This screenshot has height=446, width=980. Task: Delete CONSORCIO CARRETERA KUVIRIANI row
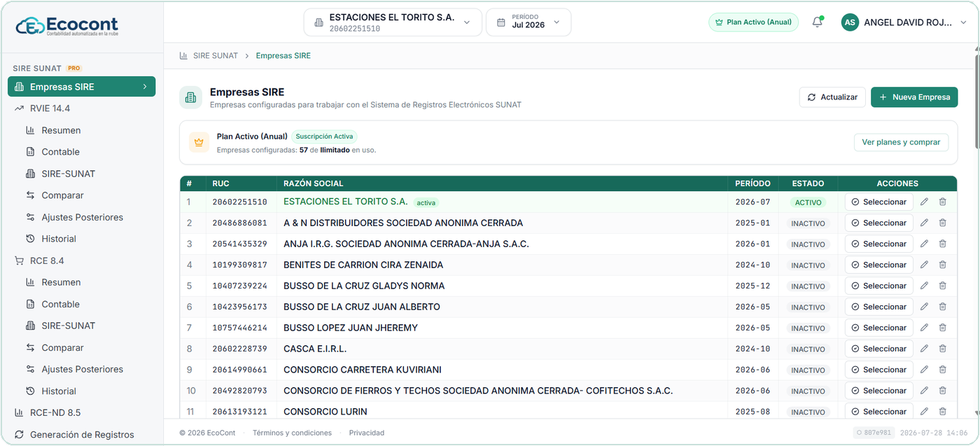point(942,370)
